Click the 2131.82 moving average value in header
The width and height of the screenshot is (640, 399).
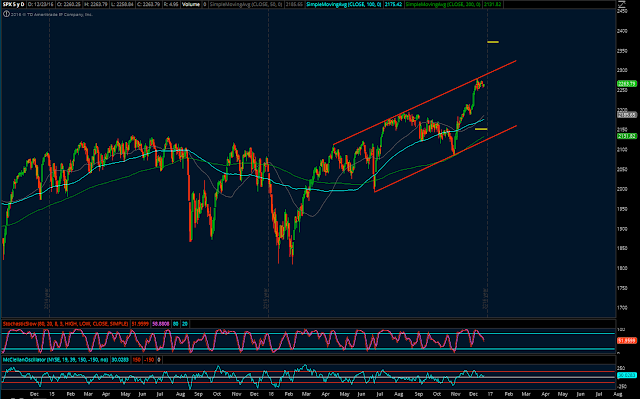tap(492, 4)
